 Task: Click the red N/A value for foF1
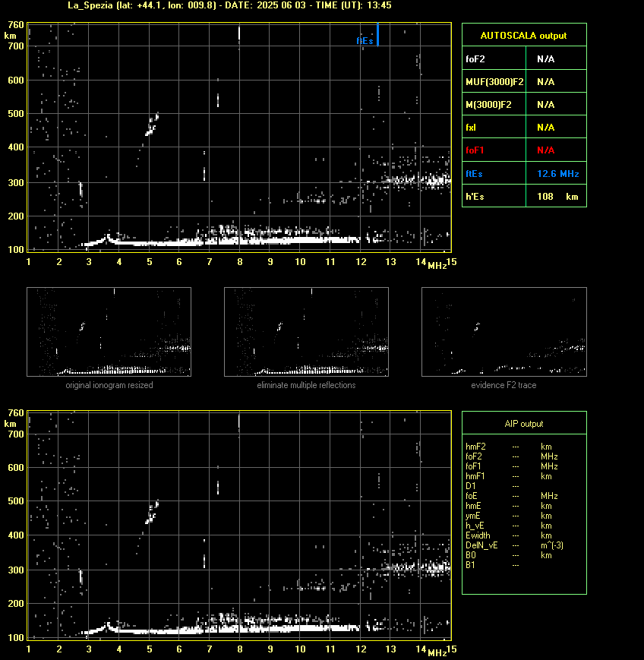coord(545,150)
